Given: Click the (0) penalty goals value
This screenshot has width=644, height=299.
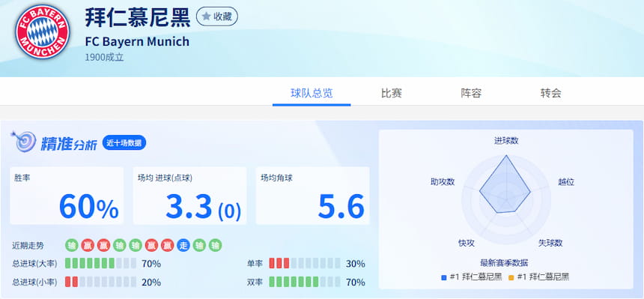Looking at the screenshot, I should tap(230, 211).
